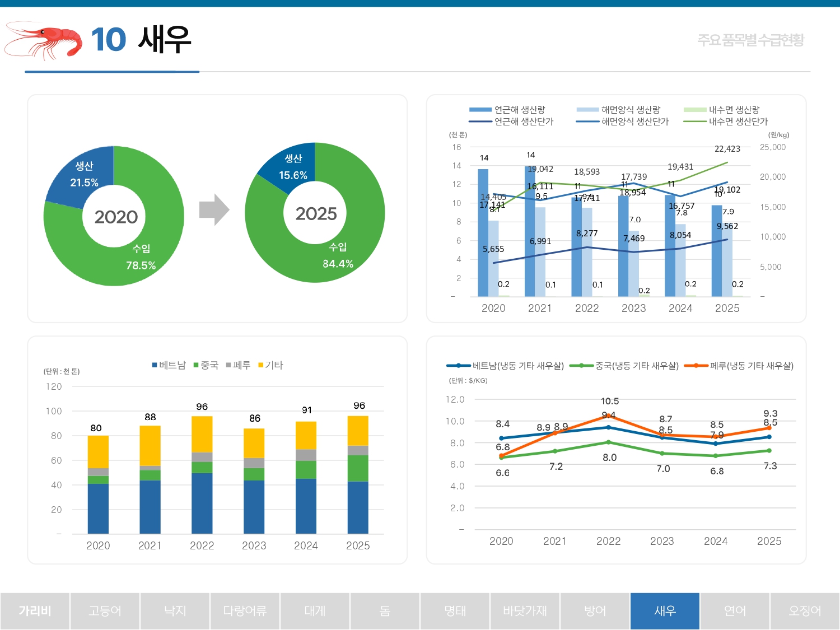Open the 방어 tab
The width and height of the screenshot is (840, 630).
[x=595, y=611]
